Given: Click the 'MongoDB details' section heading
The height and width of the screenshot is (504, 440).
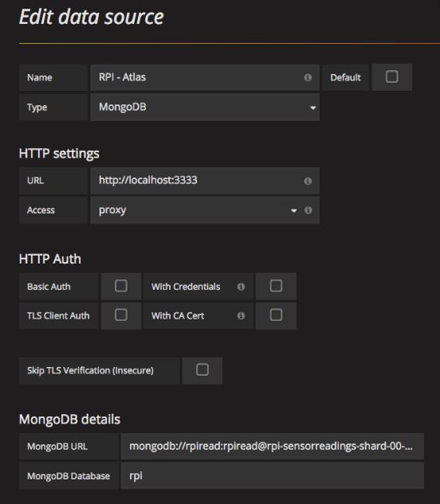Looking at the screenshot, I should click(x=69, y=420).
